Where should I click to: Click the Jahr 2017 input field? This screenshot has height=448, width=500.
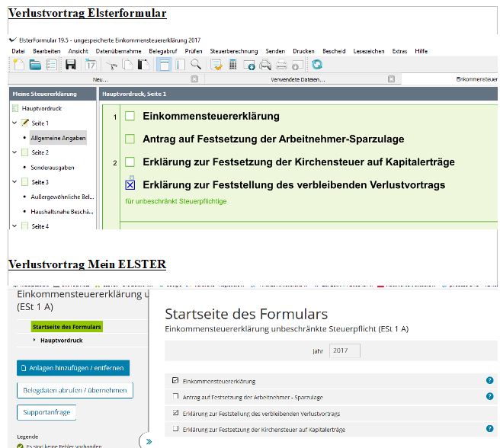(345, 350)
